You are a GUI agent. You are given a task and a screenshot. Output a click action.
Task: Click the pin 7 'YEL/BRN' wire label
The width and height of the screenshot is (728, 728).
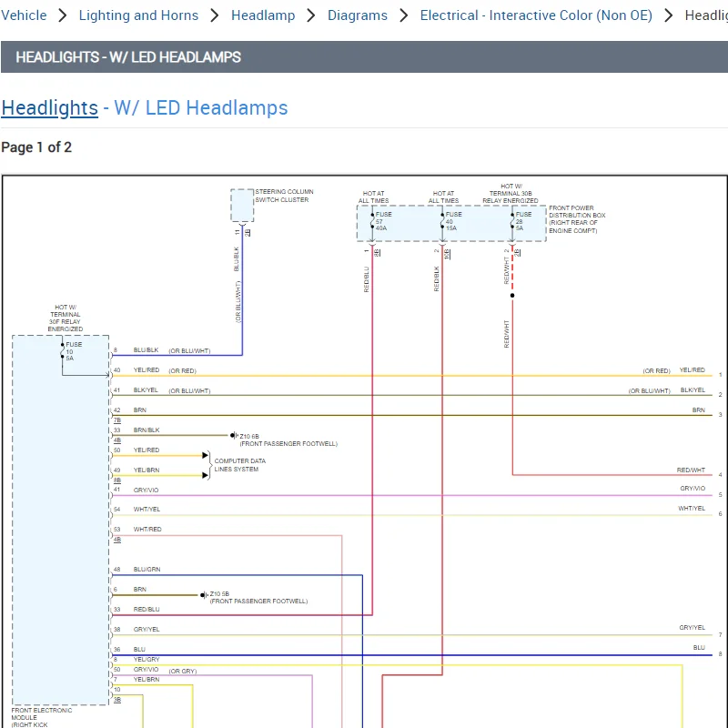147,679
